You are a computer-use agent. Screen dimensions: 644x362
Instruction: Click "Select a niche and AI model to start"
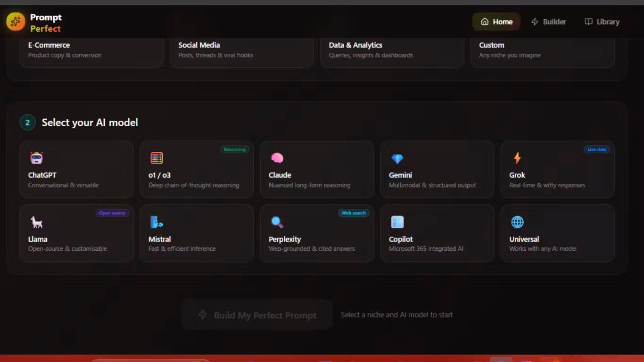396,315
